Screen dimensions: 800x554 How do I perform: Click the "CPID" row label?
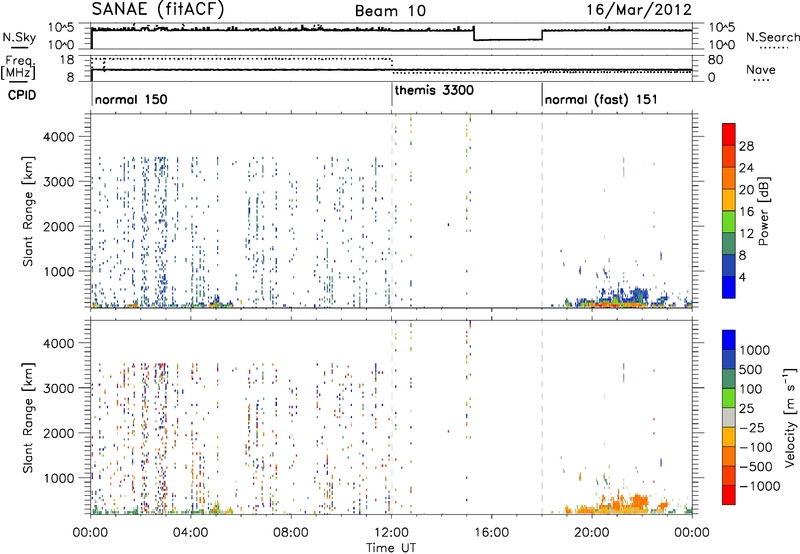[22, 95]
